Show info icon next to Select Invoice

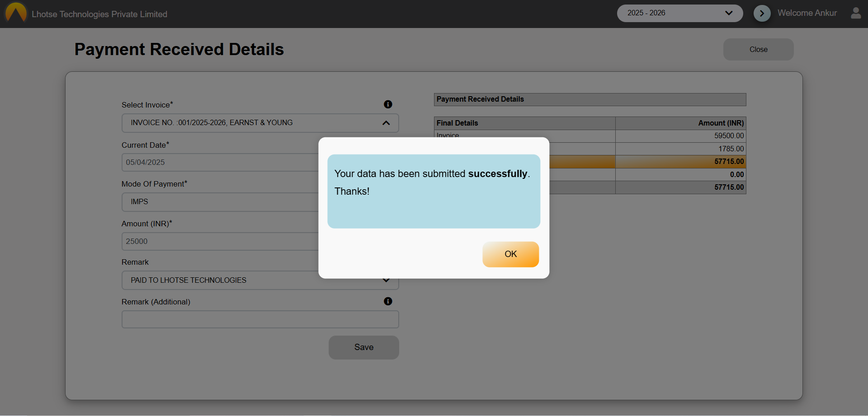click(x=388, y=104)
